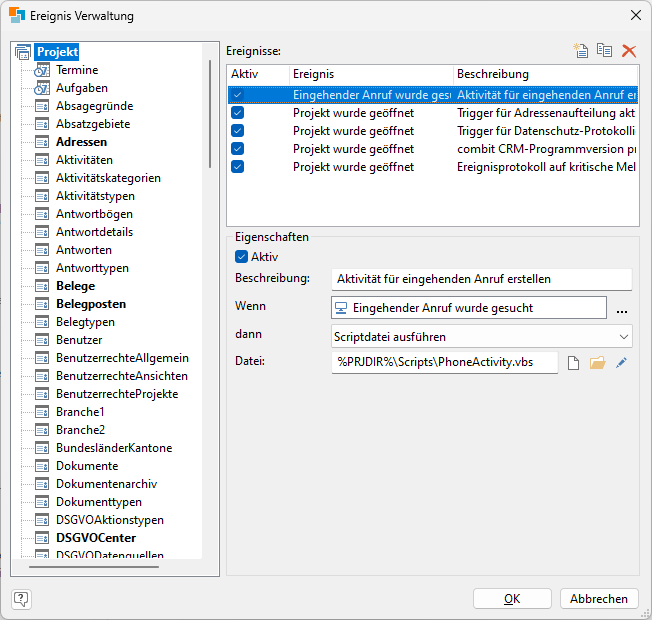Toggle the Aktiv checkbox under Eigenschaften
This screenshot has width=652, height=620.
point(241,257)
